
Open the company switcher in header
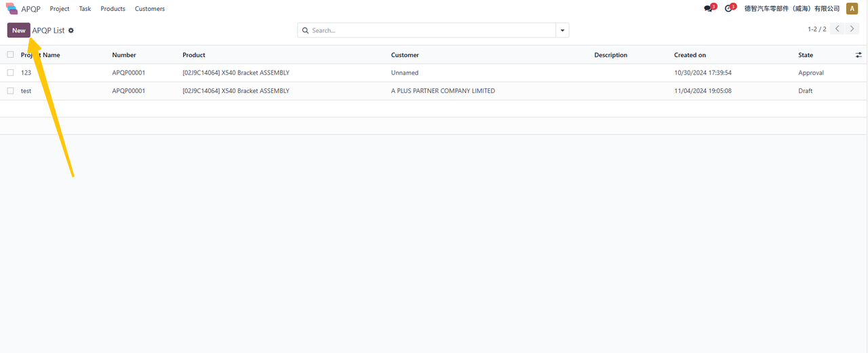[x=791, y=9]
